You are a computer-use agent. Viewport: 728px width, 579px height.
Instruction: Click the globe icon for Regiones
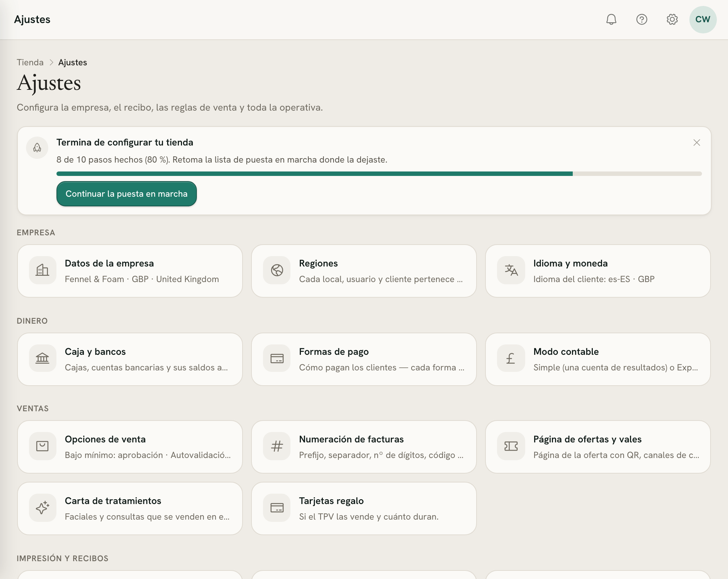(277, 270)
